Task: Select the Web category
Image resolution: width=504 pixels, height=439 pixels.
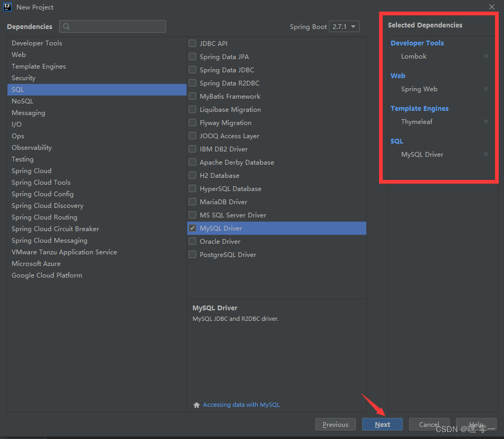Action: (x=97, y=55)
